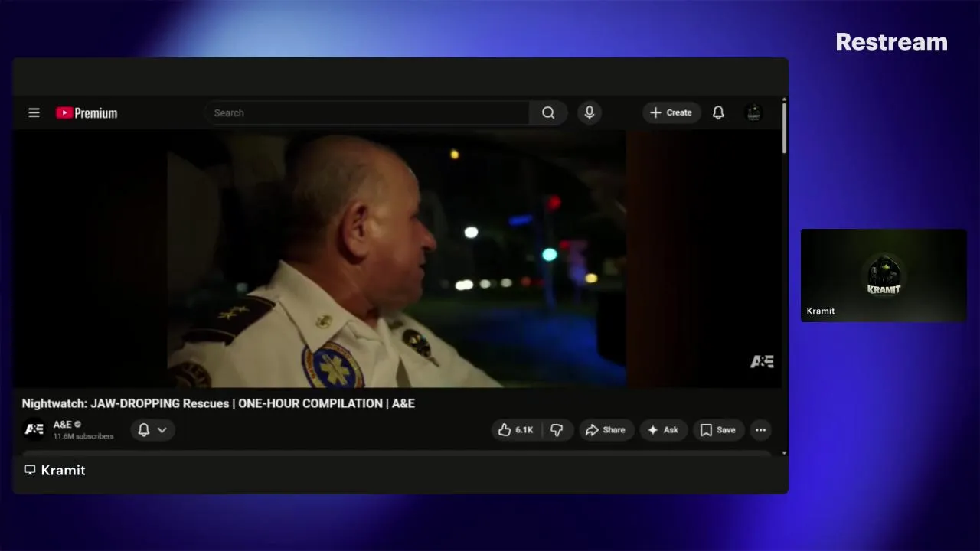Viewport: 980px width, 551px height.
Task: Share the Nightwatch video
Action: pos(606,430)
